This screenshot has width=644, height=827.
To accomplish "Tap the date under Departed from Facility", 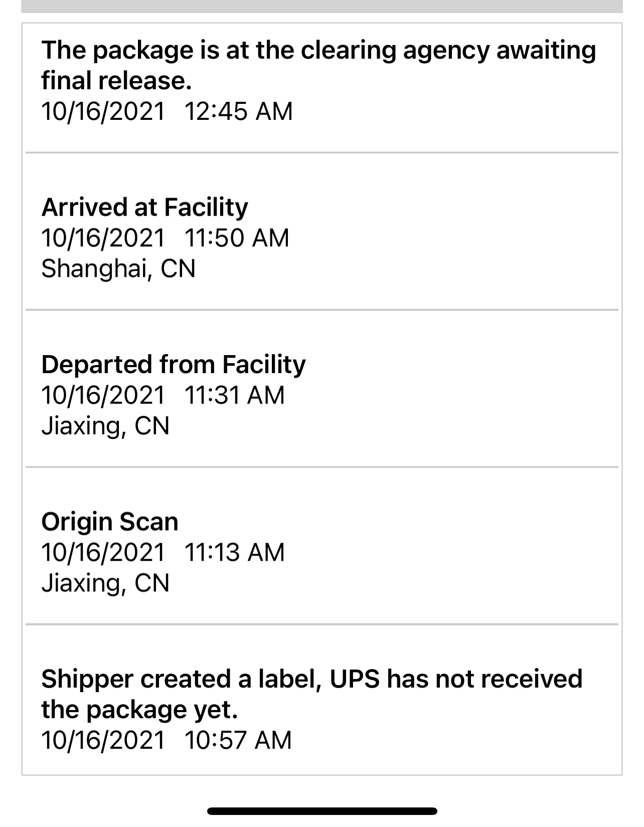I will 103,395.
